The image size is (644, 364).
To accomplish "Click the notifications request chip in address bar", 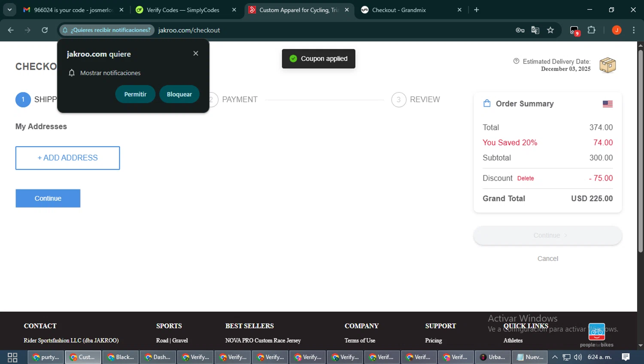I will [107, 30].
